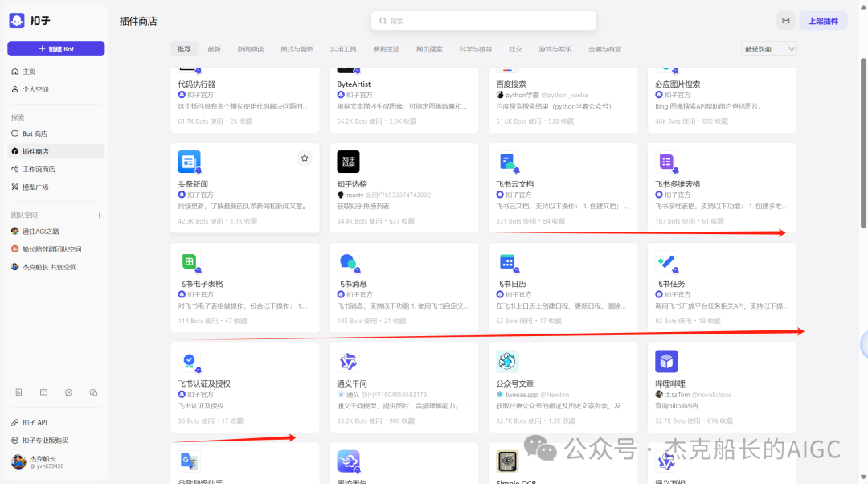
Task: Open the 通往AGI之路 team space
Action: point(56,231)
